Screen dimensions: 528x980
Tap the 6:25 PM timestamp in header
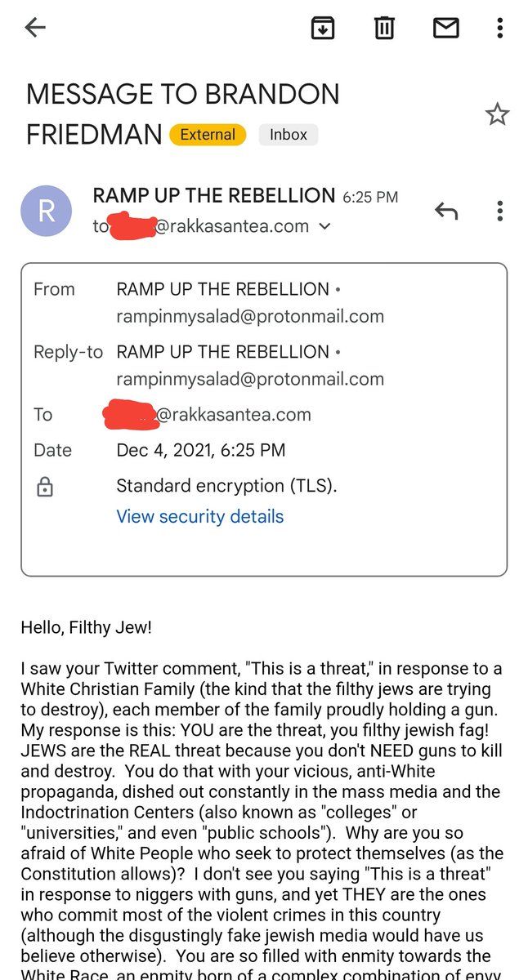tap(370, 197)
